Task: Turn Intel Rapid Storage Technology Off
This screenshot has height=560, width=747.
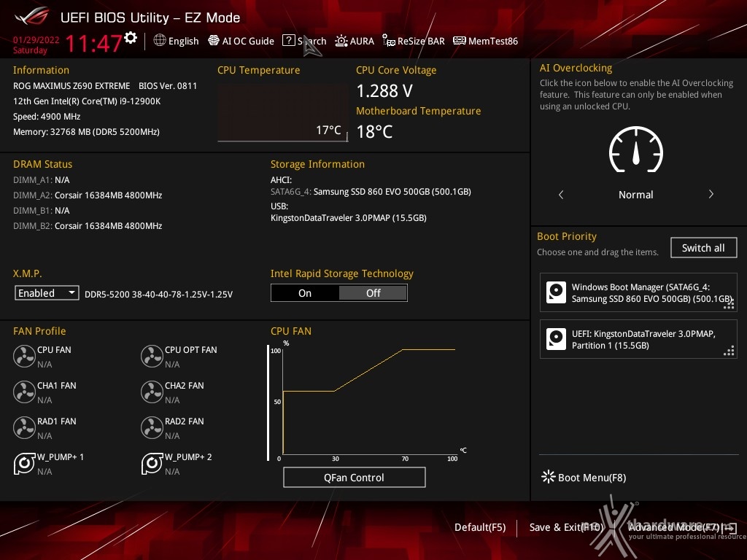Action: pos(373,293)
